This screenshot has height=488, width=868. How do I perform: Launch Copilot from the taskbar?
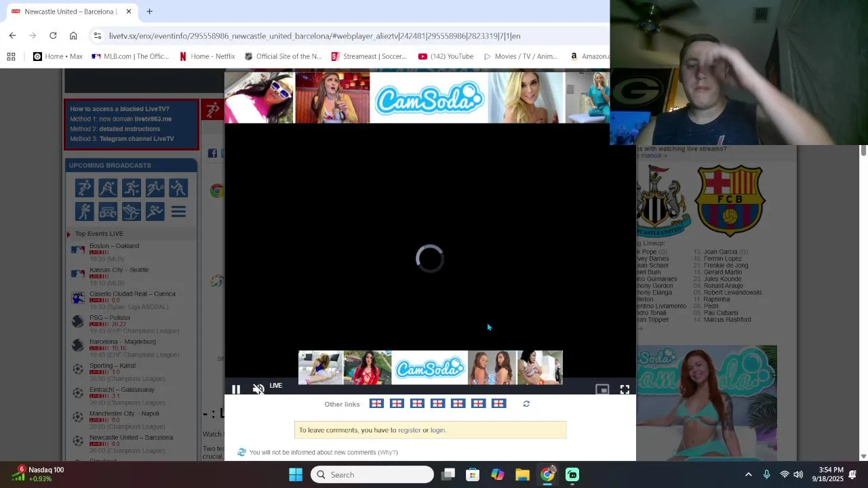point(498,474)
